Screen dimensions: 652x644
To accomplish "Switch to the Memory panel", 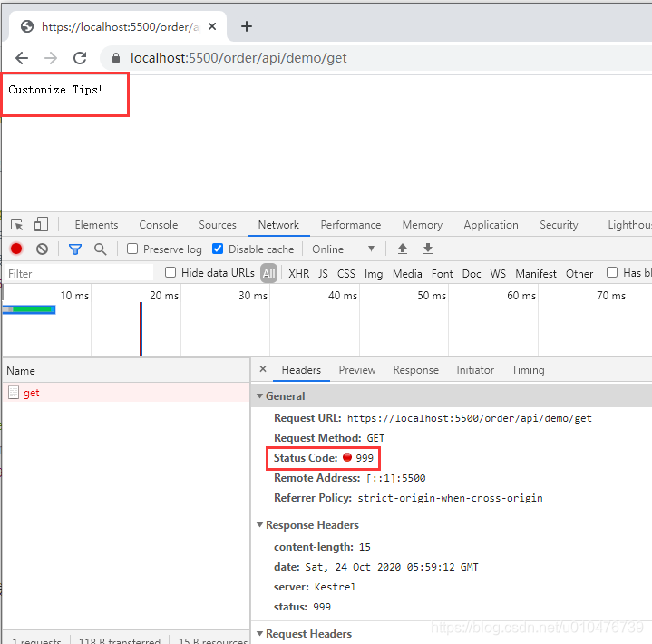I will tap(422, 225).
